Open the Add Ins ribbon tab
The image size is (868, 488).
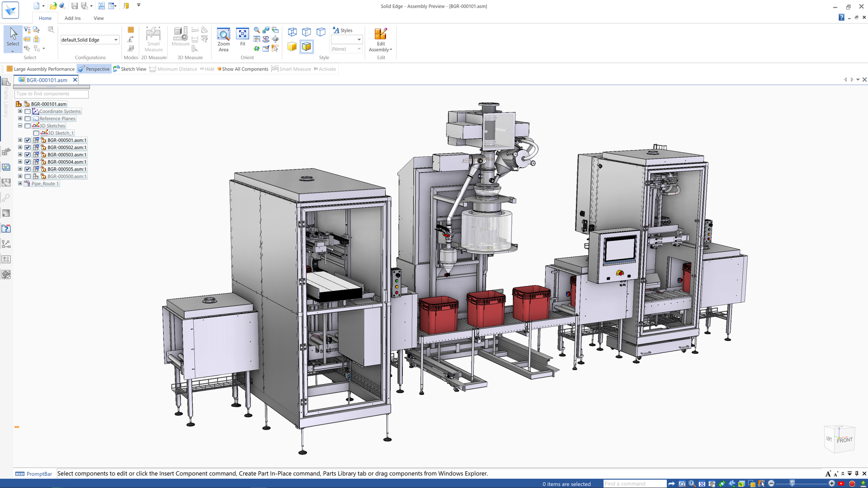(72, 18)
